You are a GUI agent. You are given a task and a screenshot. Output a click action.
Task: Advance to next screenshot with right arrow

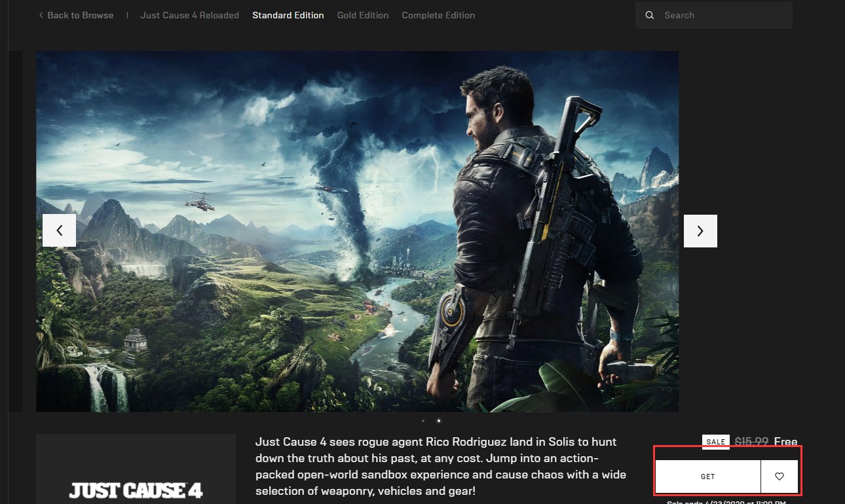click(700, 230)
